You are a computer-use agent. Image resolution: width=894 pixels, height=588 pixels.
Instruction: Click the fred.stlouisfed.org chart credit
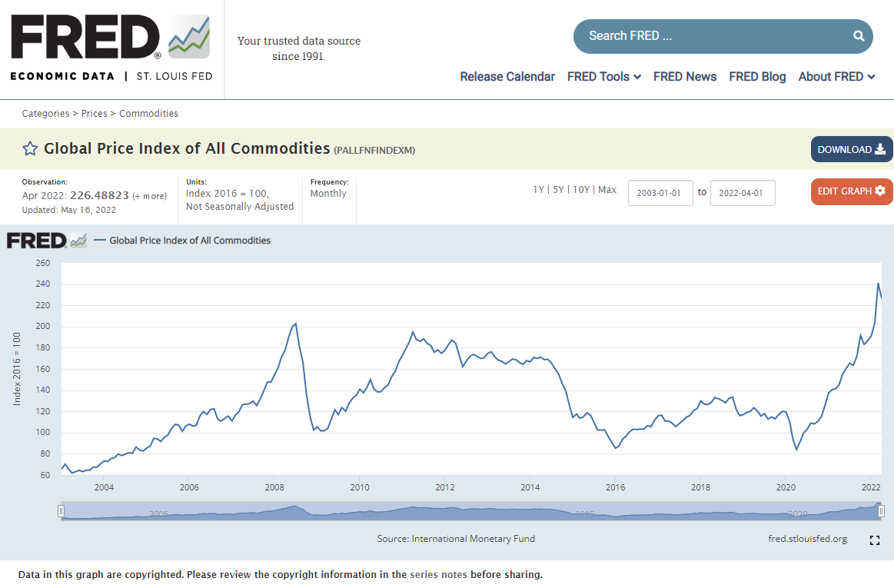point(807,539)
